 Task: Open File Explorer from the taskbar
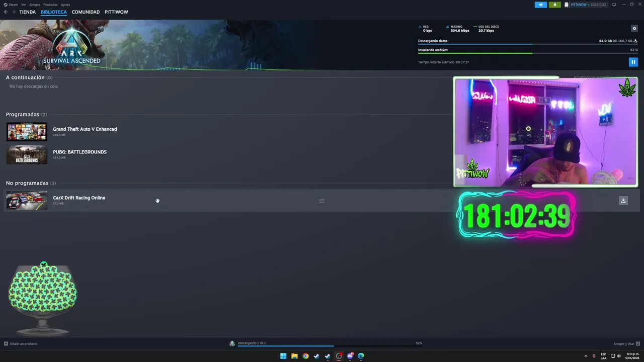(294, 356)
